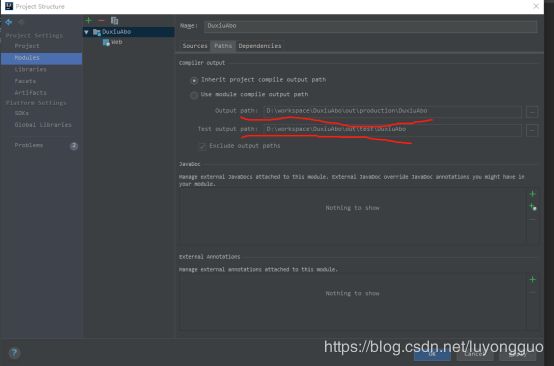Click the Output path text field

(x=392, y=111)
